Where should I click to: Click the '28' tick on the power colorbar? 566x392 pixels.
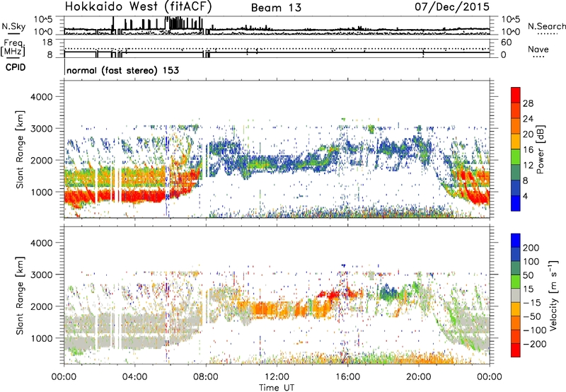[528, 103]
